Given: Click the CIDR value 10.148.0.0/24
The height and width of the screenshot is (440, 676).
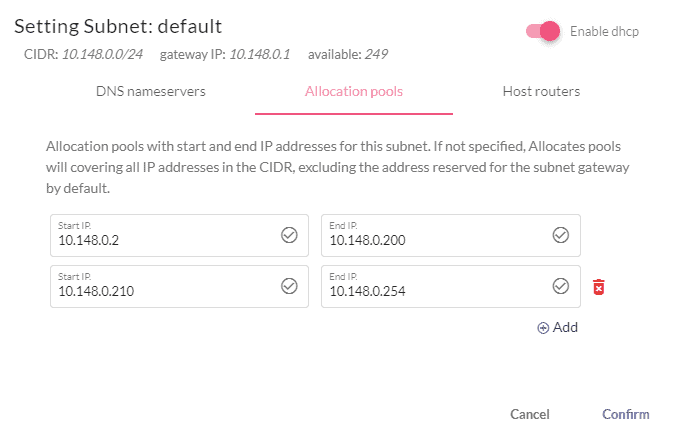Looking at the screenshot, I should 102,54.
